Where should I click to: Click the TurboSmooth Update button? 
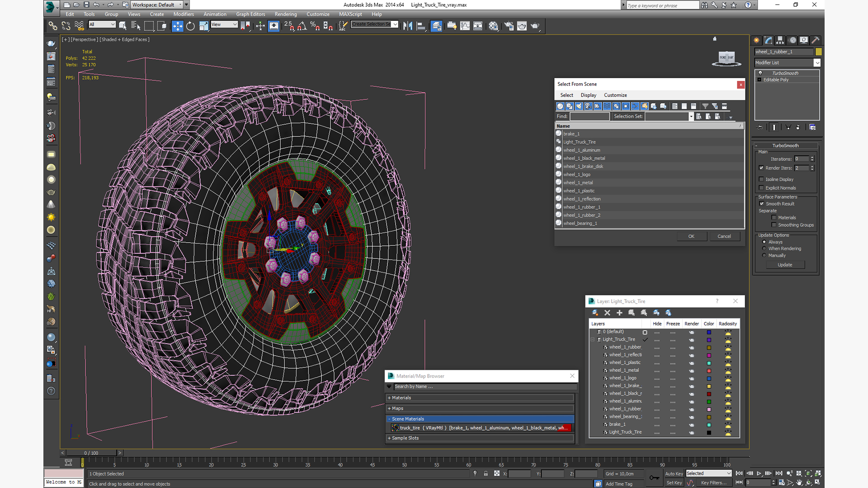[x=785, y=265]
